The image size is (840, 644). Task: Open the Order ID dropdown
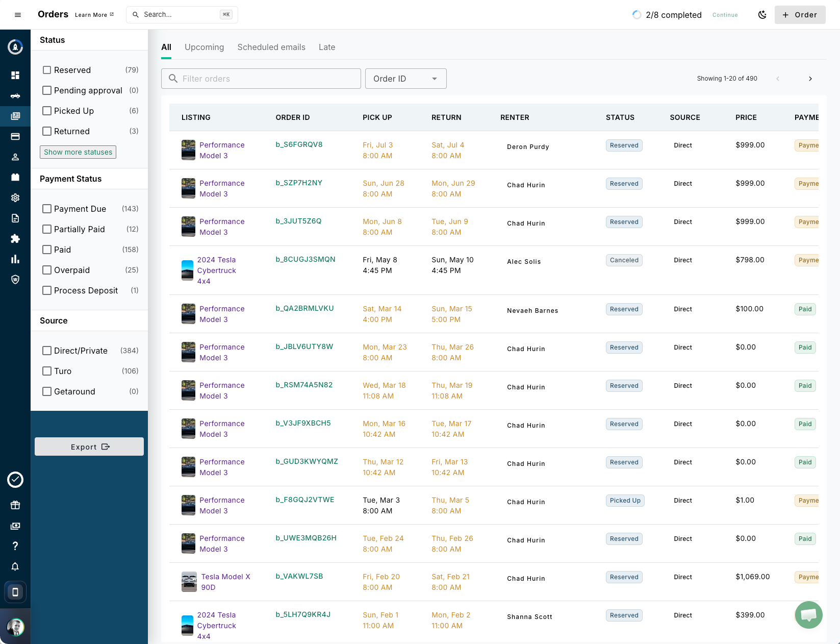(406, 79)
